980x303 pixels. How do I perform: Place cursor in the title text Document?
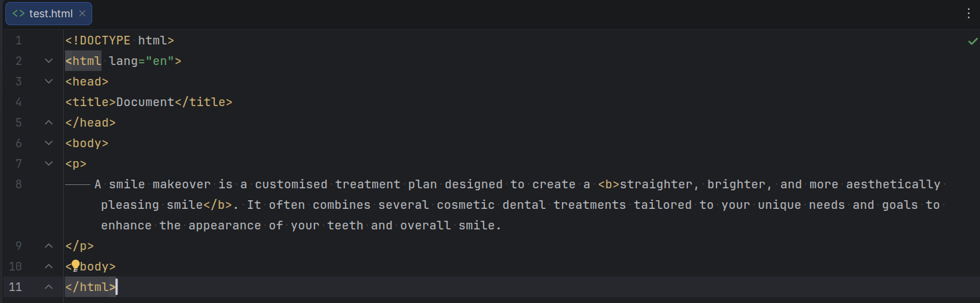(145, 102)
